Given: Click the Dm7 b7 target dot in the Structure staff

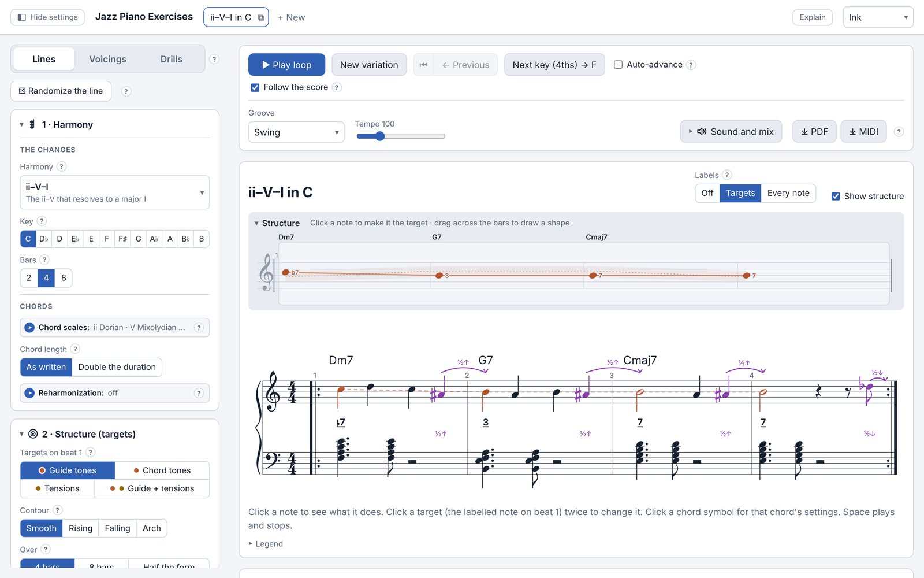Looking at the screenshot, I should [285, 272].
